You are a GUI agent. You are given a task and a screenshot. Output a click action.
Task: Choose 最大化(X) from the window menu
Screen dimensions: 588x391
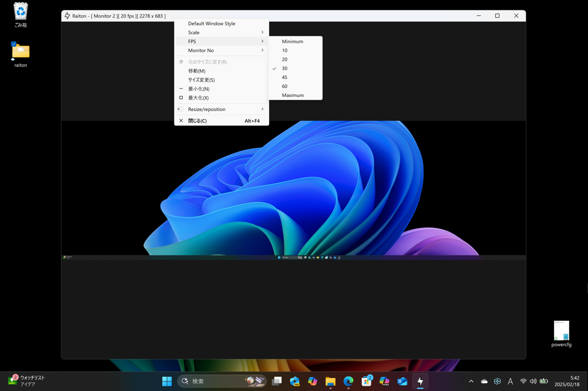[221, 98]
